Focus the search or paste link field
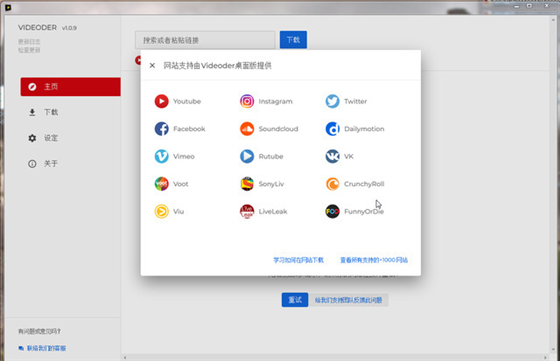The width and height of the screenshot is (560, 361). point(205,40)
